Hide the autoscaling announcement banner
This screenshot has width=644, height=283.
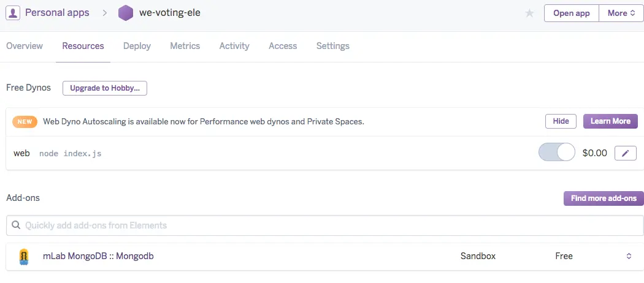[x=561, y=121]
